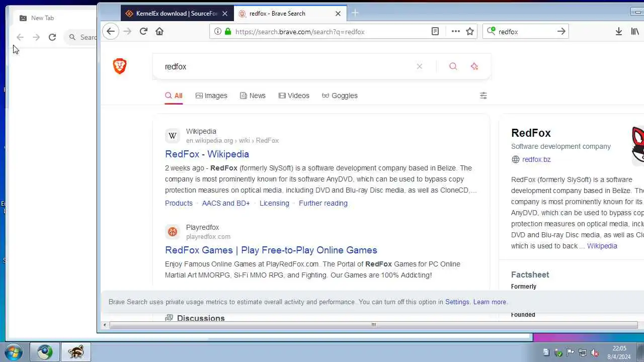Screen dimensions: 644x362
Task: Open the raccoon app taskbar button
Action: pos(76,352)
